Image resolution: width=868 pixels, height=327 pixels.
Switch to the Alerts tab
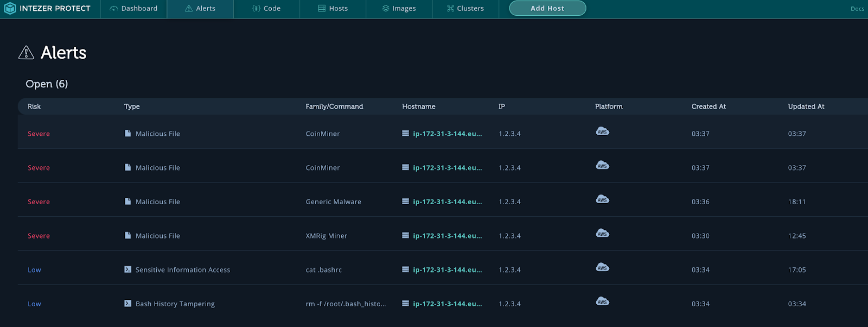[x=200, y=9]
